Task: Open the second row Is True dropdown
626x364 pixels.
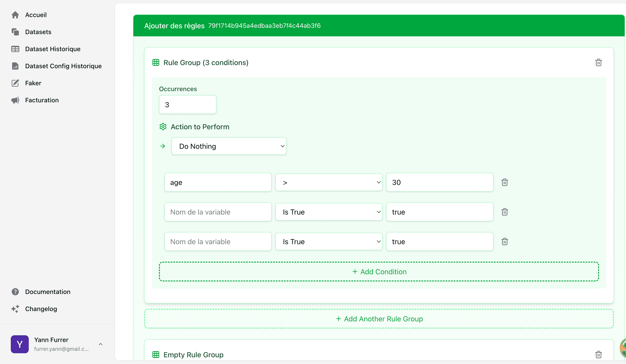Action: (328, 212)
